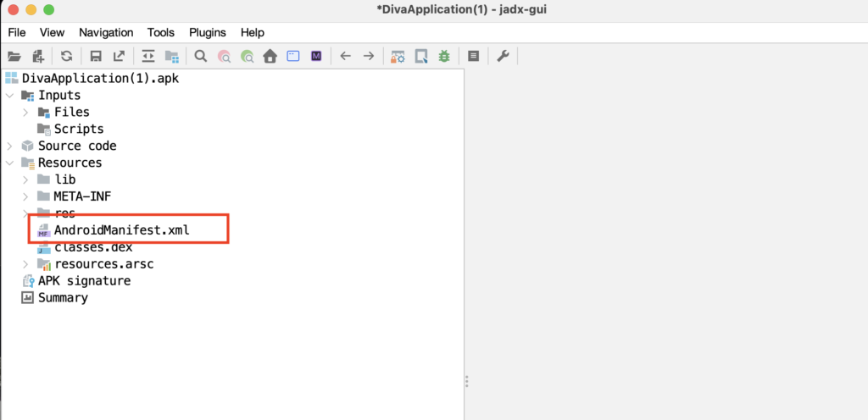Open the File menu

17,33
